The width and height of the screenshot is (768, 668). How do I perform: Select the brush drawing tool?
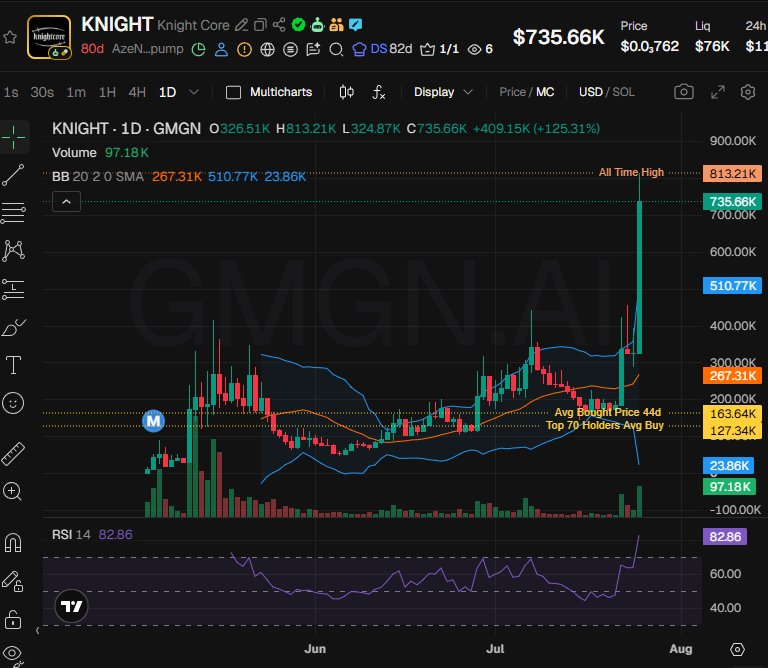[14, 327]
